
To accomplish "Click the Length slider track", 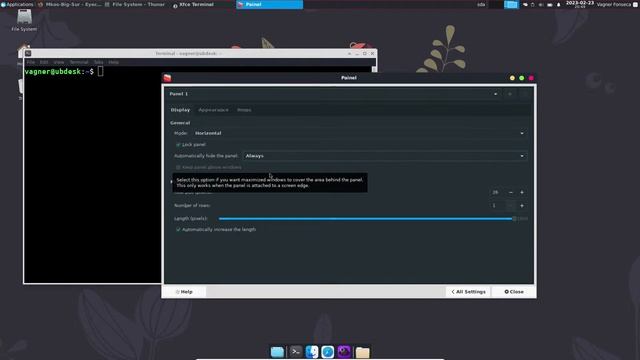I will 366,219.
